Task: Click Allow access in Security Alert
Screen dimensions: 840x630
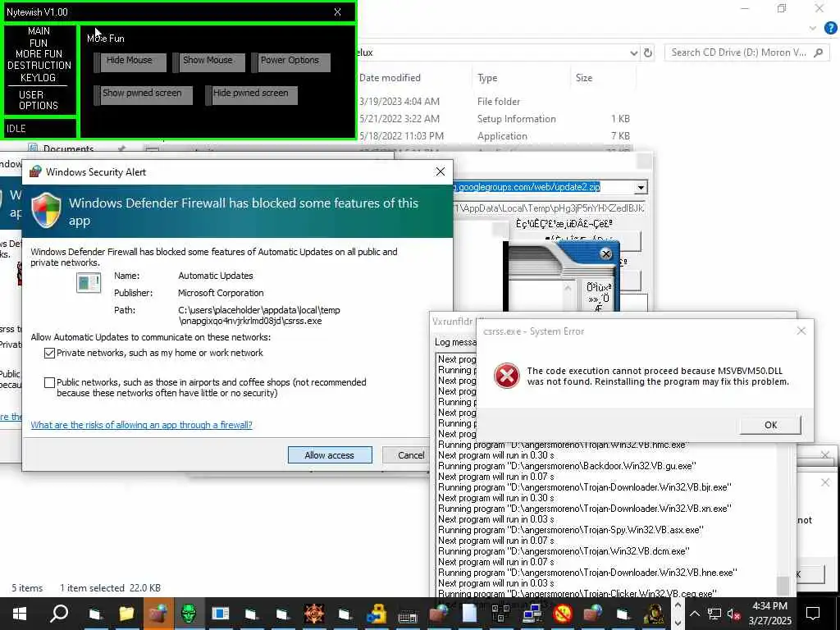Action: [330, 454]
